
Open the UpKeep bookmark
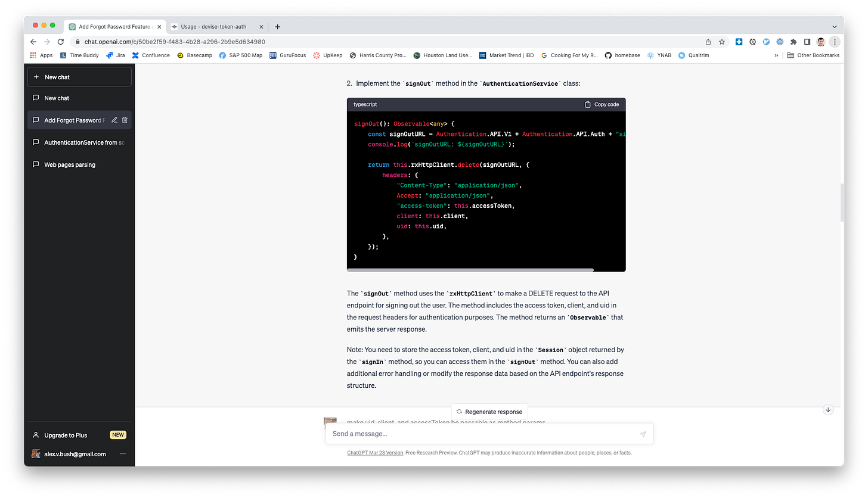[328, 55]
